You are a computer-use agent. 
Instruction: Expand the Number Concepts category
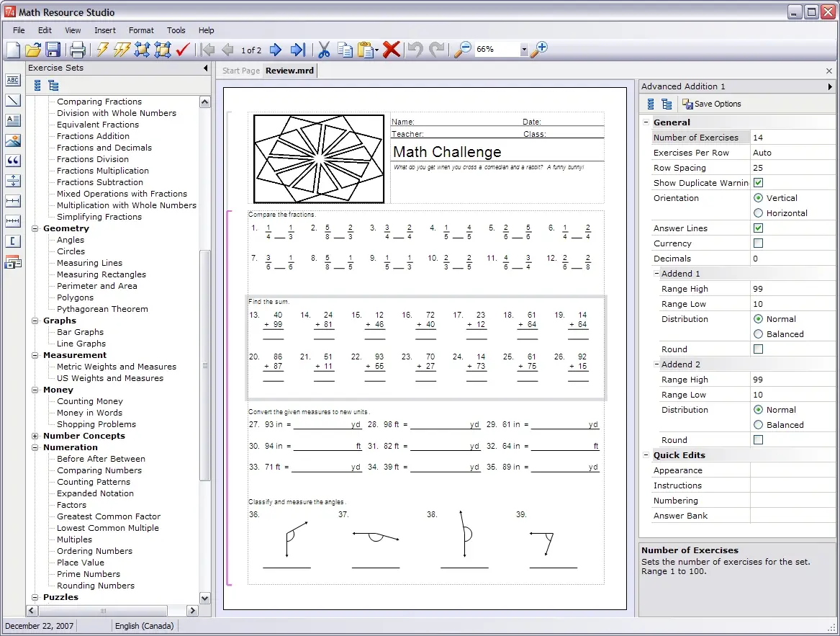point(35,436)
